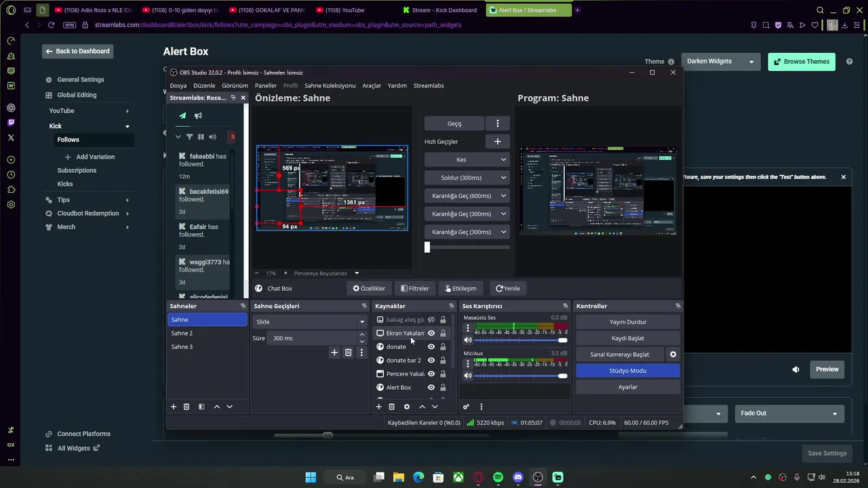This screenshot has height=488, width=868.
Task: Open the Düzenle menu in OBS
Action: point(204,86)
